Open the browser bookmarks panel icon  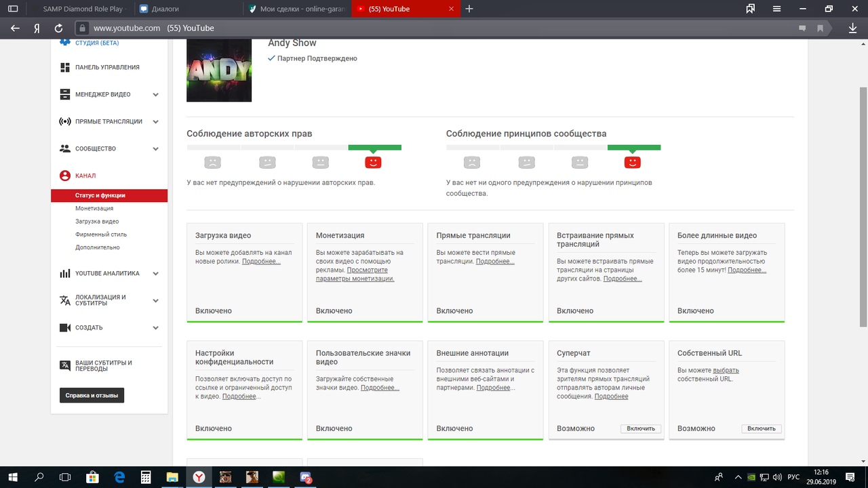(750, 9)
